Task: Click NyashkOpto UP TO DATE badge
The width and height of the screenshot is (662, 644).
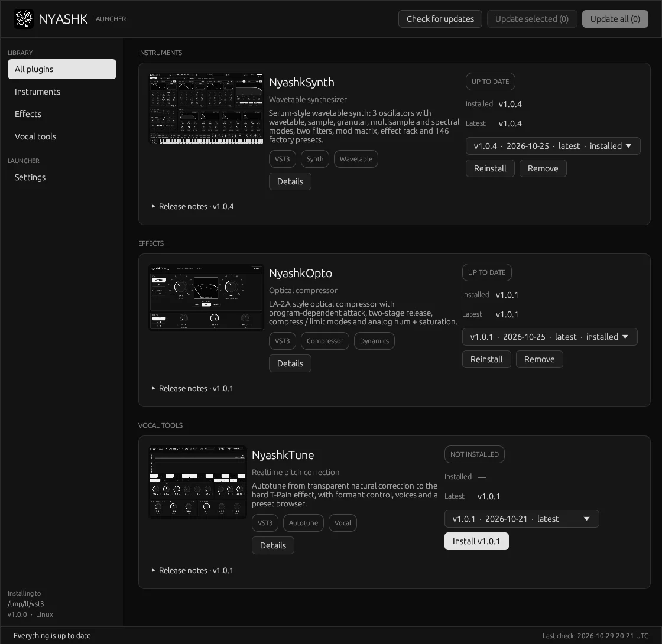Action: point(487,272)
